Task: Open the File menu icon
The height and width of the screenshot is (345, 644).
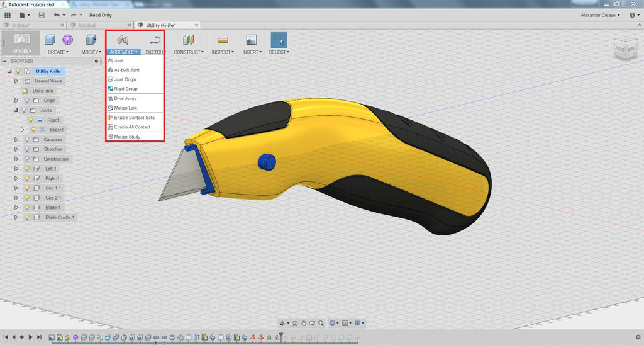Action: tap(23, 15)
